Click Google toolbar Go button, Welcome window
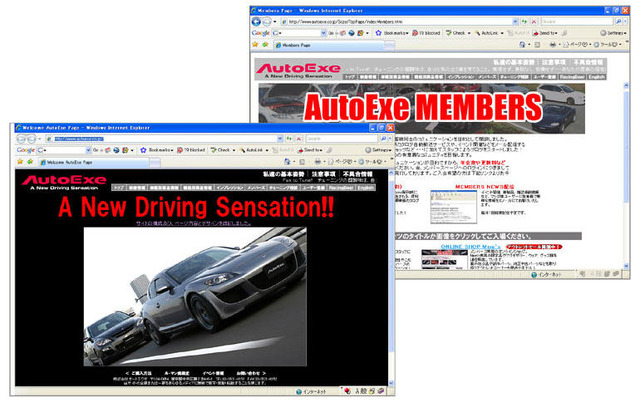The width and height of the screenshot is (640, 400). 96,150
